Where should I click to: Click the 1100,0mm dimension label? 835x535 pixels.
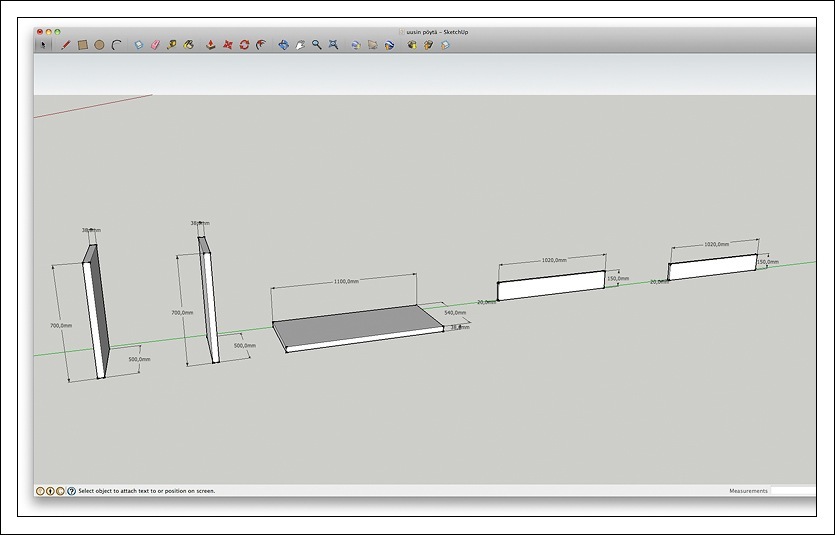point(346,281)
